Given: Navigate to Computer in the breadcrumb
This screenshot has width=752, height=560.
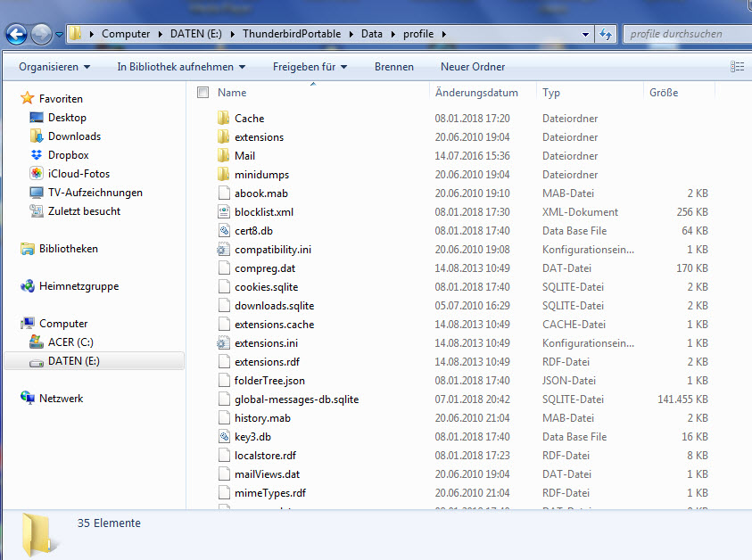Looking at the screenshot, I should (x=126, y=34).
